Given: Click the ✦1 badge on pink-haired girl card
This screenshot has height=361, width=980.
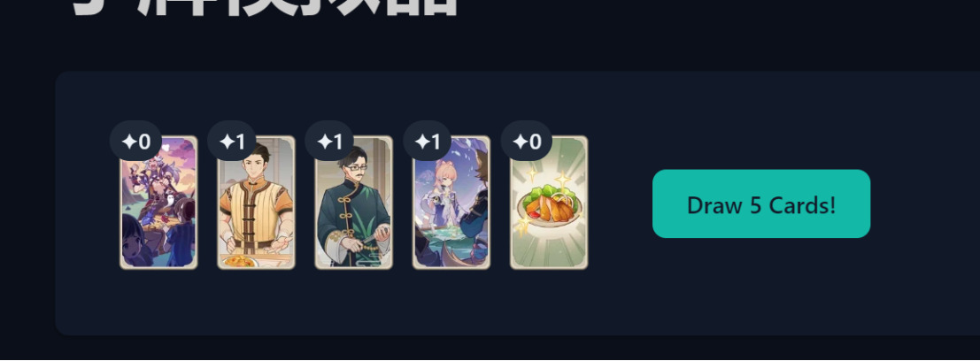Looking at the screenshot, I should click(428, 142).
